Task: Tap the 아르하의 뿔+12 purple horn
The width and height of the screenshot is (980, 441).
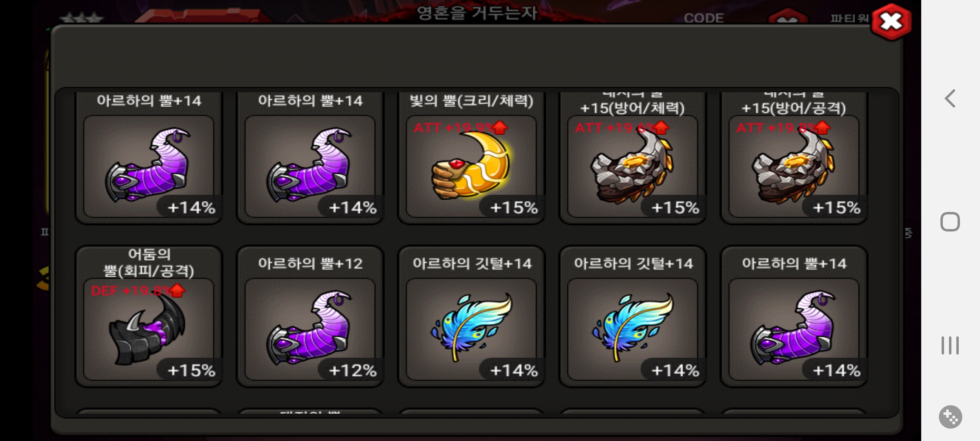Action: coord(310,316)
